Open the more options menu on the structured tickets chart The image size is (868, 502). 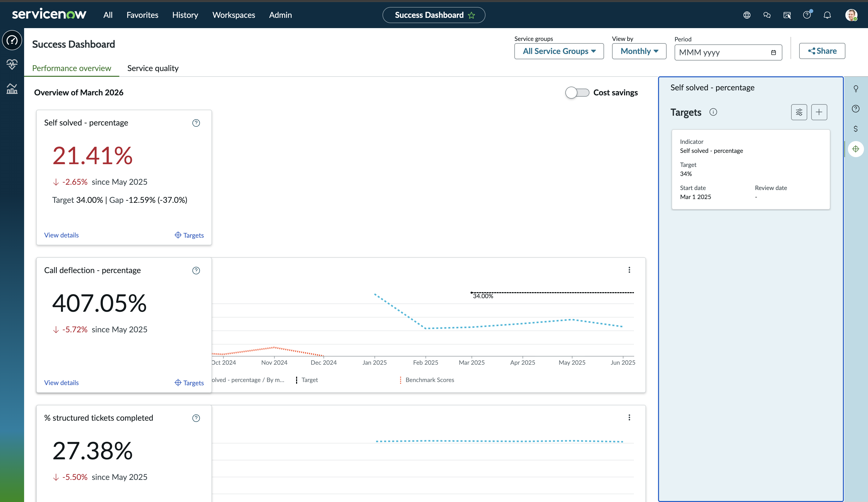(x=629, y=417)
